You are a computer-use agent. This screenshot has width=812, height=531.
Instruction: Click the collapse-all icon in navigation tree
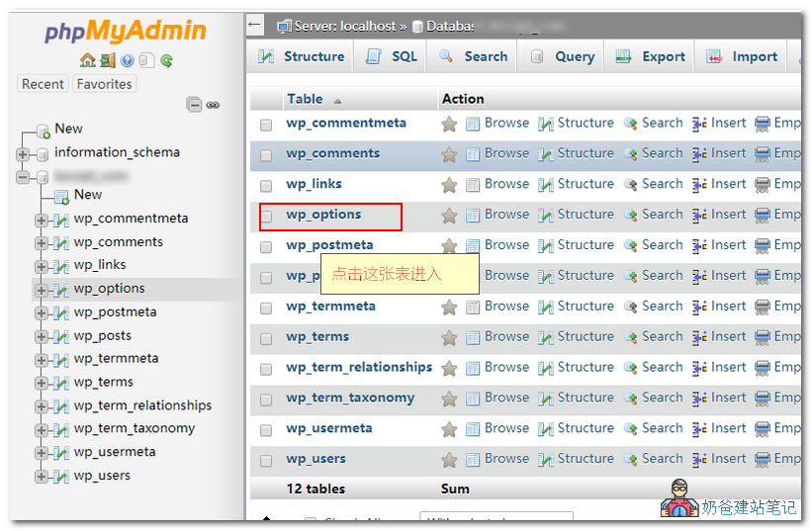(194, 105)
